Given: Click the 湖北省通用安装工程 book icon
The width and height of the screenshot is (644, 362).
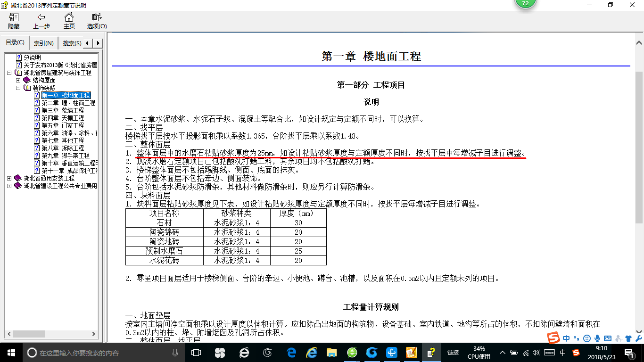Looking at the screenshot, I should (18, 178).
